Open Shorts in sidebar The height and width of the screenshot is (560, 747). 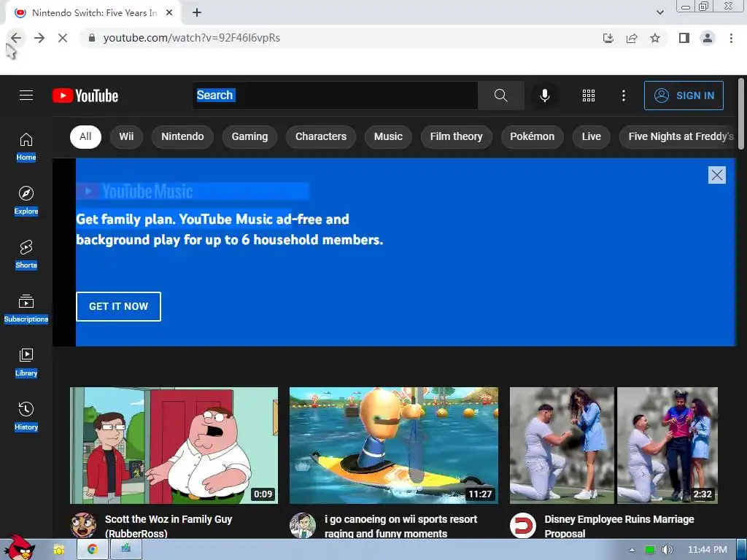(x=26, y=254)
